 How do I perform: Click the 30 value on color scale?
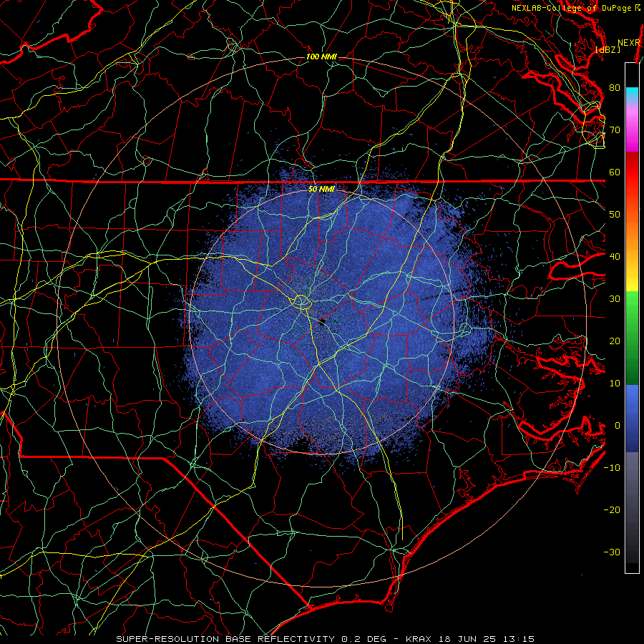[615, 299]
